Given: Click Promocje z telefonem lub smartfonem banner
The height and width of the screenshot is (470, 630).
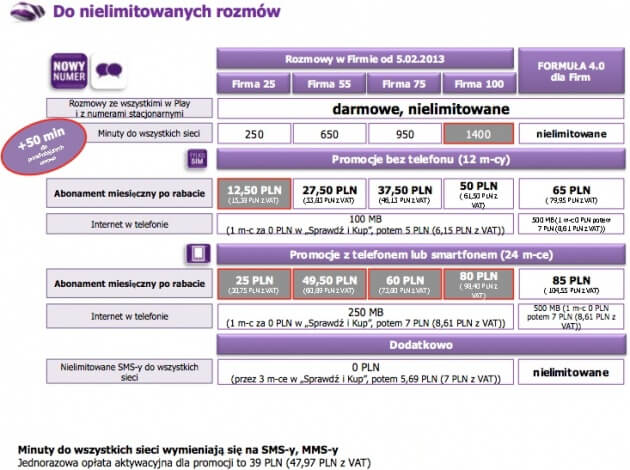Looking at the screenshot, I should click(x=421, y=254).
